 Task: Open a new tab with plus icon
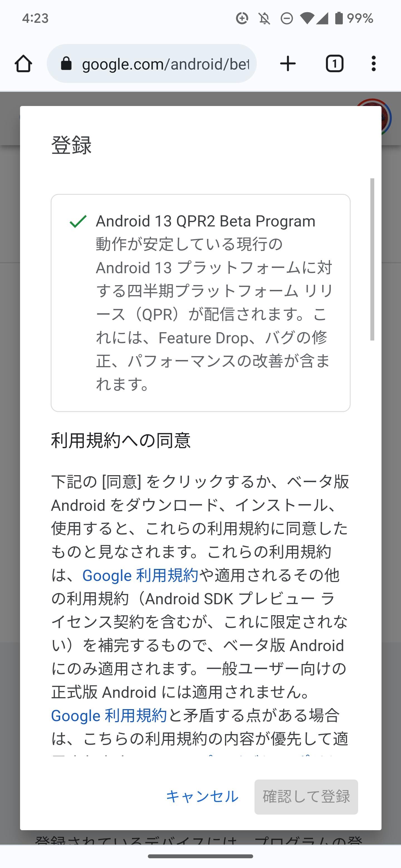(288, 64)
